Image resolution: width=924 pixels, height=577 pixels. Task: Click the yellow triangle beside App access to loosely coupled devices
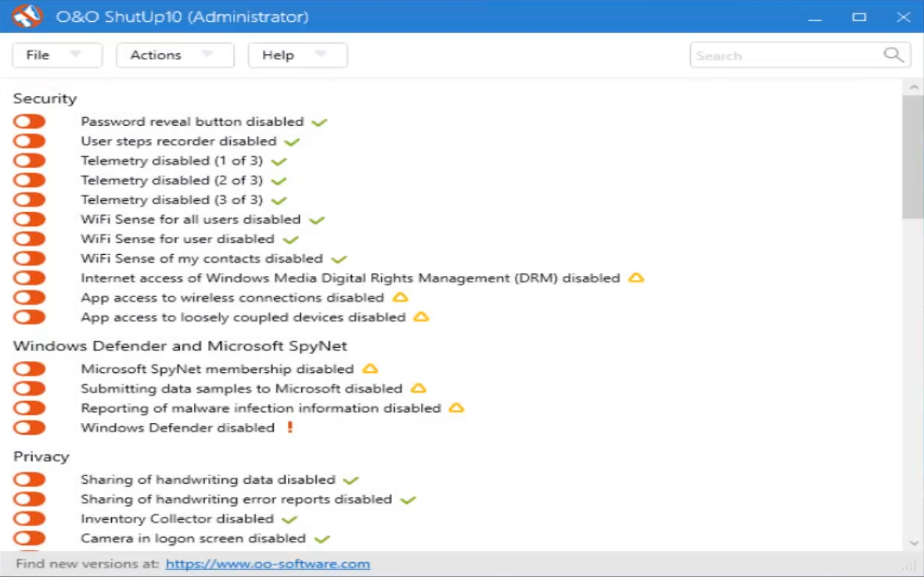click(421, 317)
